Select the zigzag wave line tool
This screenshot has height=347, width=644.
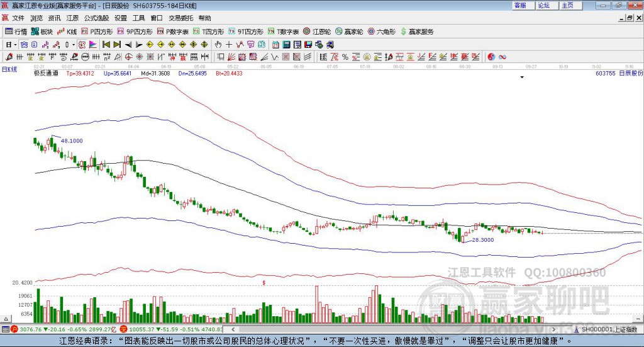coord(274,57)
